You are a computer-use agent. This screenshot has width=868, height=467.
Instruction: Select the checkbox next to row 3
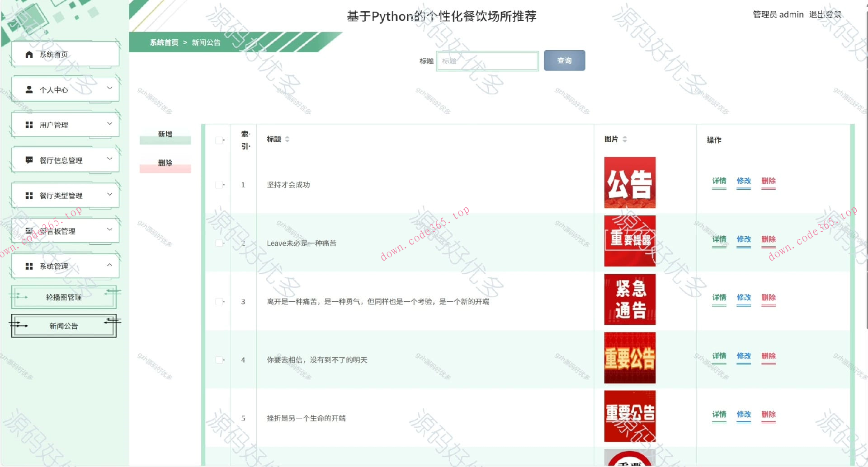(219, 301)
